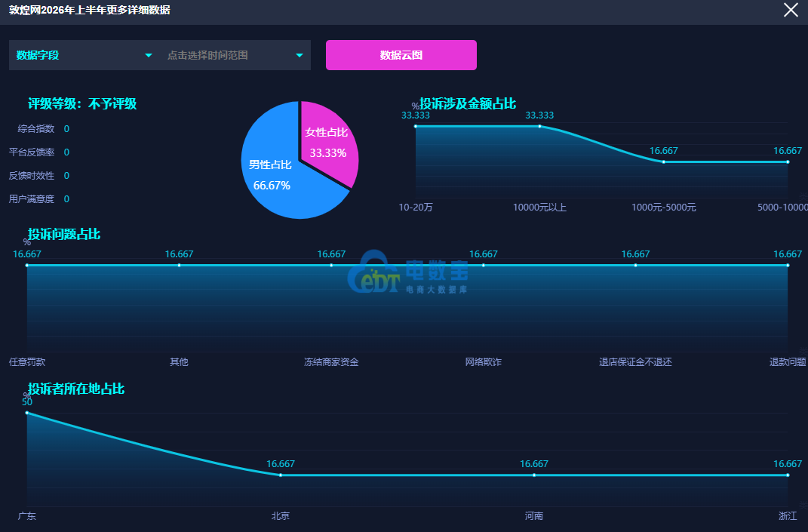808x532 pixels.
Task: Click the data point for 10000元以上
Action: pyautogui.click(x=539, y=126)
